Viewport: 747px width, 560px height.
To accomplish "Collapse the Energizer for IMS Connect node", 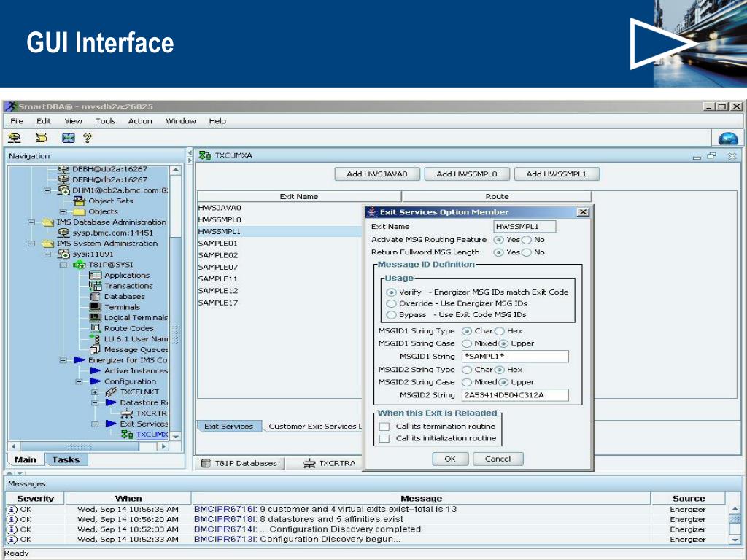I will click(63, 360).
